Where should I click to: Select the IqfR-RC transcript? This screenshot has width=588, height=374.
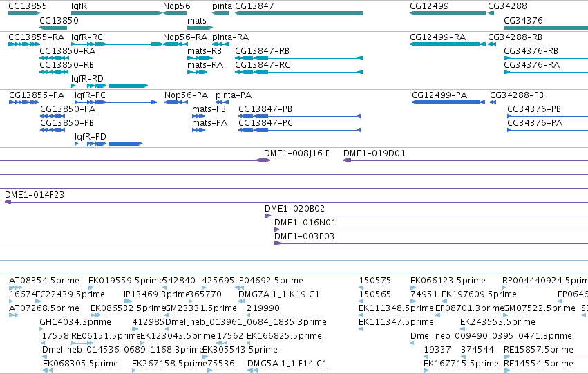(117, 44)
